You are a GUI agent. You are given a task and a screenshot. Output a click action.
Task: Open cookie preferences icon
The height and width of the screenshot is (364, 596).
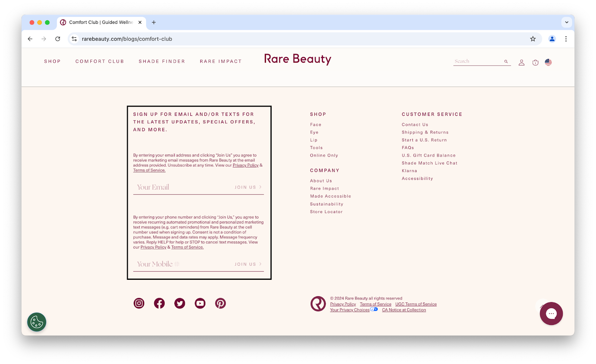(x=37, y=322)
